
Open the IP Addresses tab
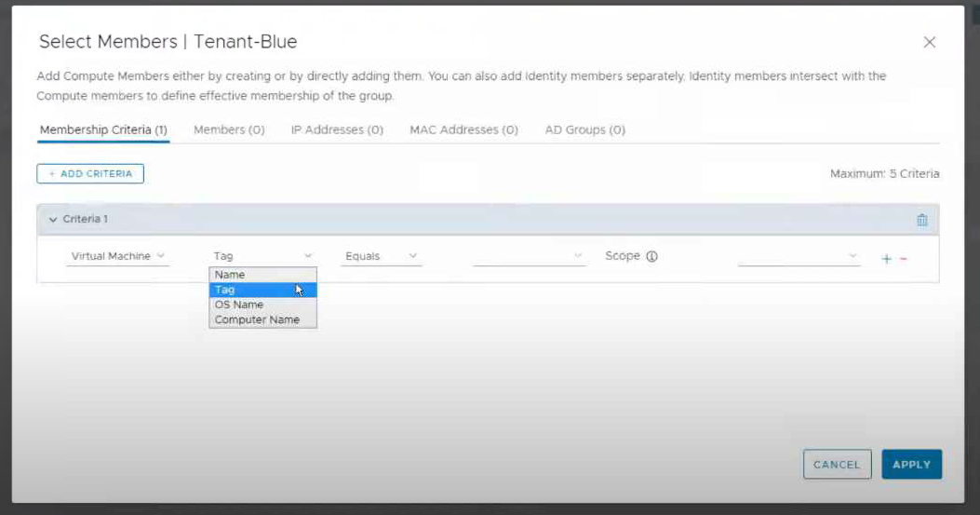tap(337, 130)
